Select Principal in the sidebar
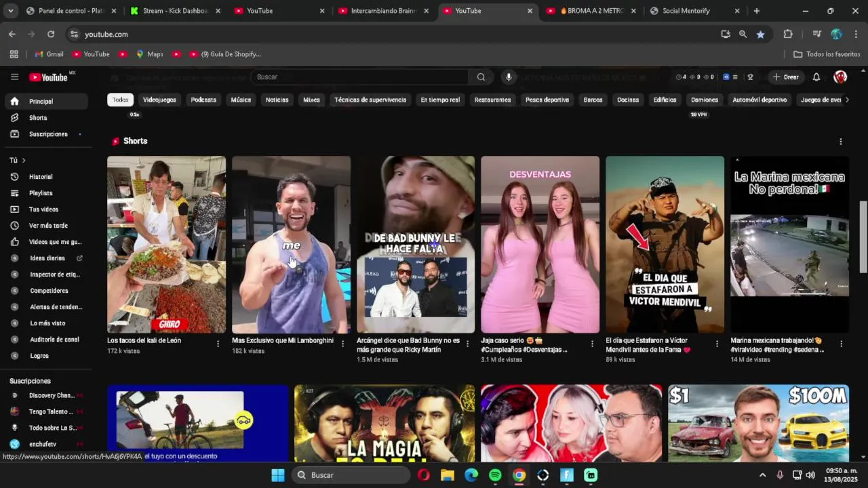This screenshot has width=868, height=488. (x=45, y=102)
